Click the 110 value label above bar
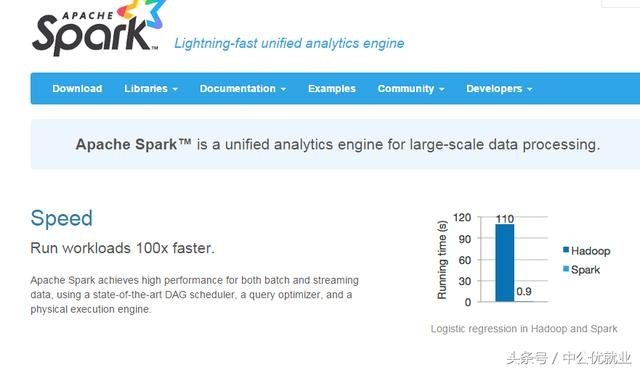The image size is (640, 370). pos(505,219)
